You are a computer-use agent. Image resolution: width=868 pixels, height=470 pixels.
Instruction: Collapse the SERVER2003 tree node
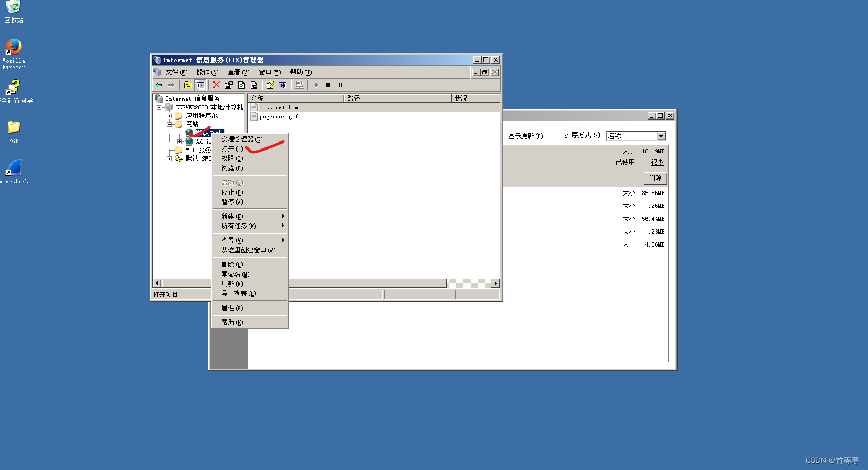[x=159, y=107]
